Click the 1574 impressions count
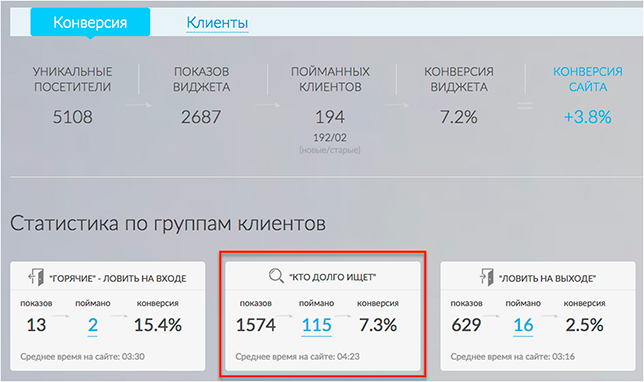The width and height of the screenshot is (644, 382). pyautogui.click(x=255, y=325)
